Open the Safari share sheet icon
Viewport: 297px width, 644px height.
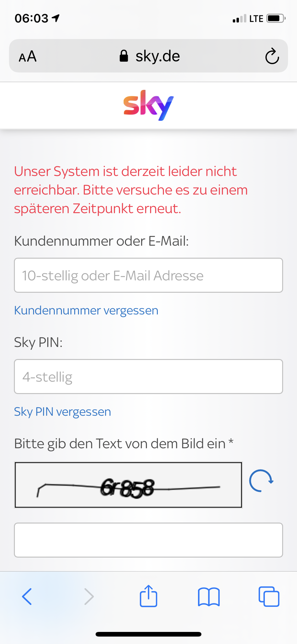pos(148,596)
